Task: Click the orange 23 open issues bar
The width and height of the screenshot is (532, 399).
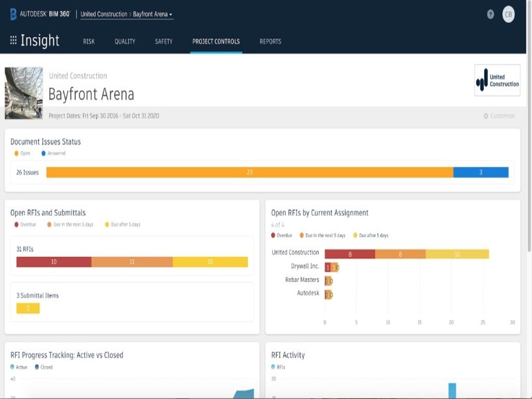Action: pyautogui.click(x=250, y=172)
